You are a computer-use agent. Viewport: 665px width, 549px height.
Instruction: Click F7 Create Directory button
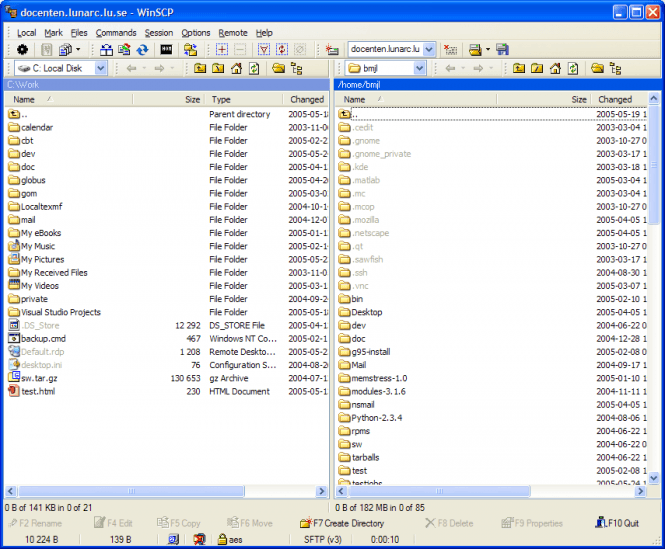[x=342, y=523]
